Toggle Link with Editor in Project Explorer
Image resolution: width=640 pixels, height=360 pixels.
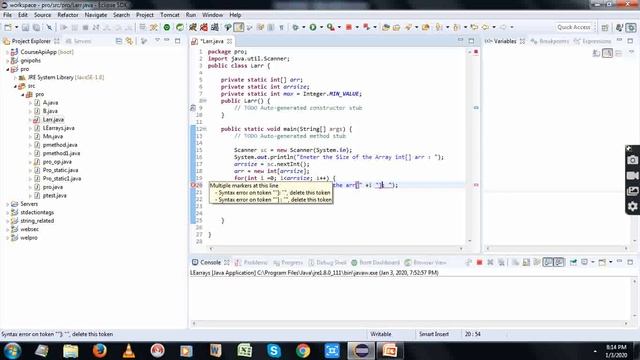[129, 41]
